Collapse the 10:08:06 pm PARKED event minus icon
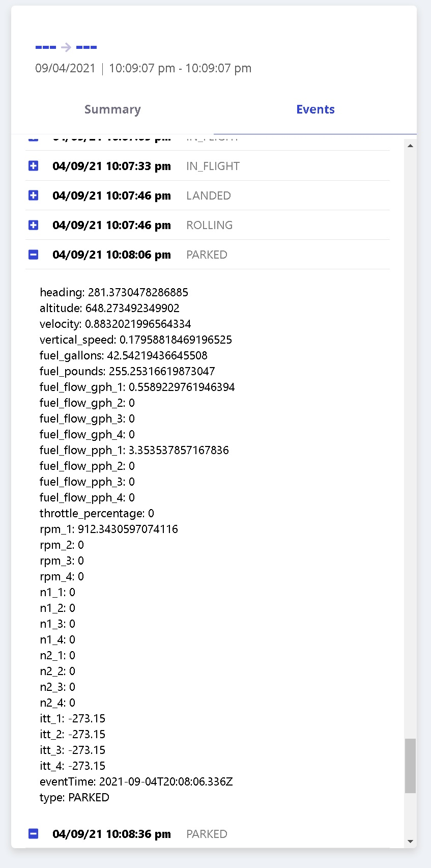The image size is (431, 868). click(x=34, y=255)
